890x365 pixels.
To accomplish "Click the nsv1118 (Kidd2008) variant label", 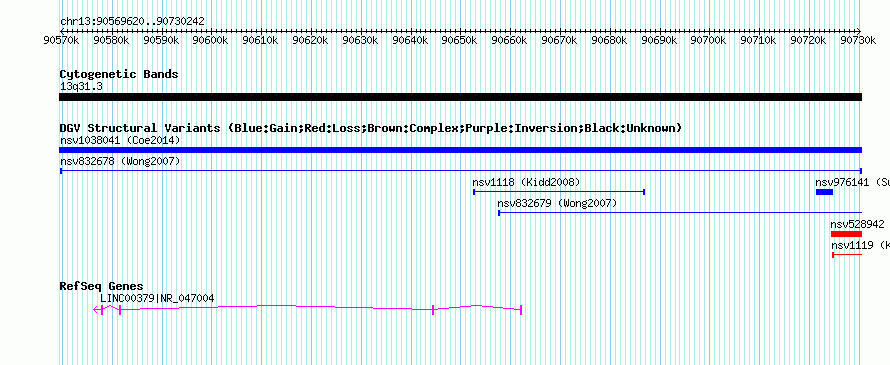I will tap(526, 183).
